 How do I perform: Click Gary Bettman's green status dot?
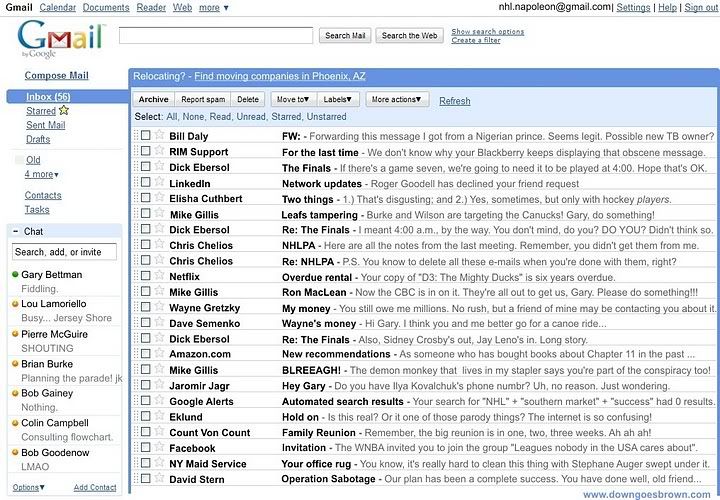coord(15,274)
